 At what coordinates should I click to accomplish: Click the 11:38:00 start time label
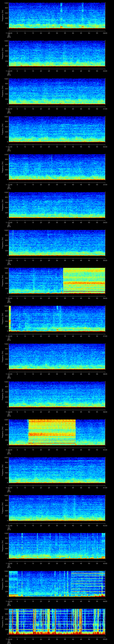[x=9, y=412]
